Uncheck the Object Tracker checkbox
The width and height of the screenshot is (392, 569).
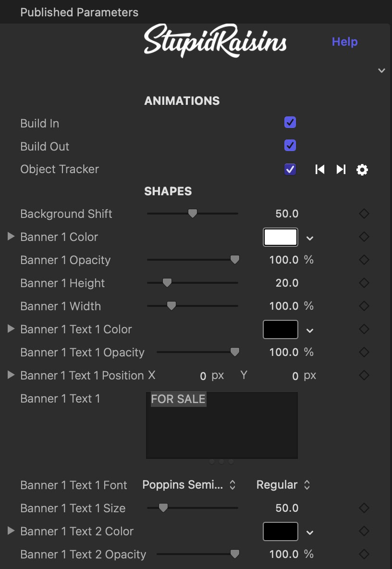click(290, 169)
